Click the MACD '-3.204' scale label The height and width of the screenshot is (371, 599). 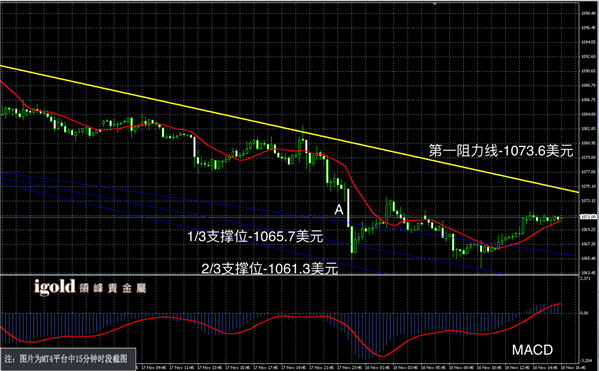click(586, 360)
